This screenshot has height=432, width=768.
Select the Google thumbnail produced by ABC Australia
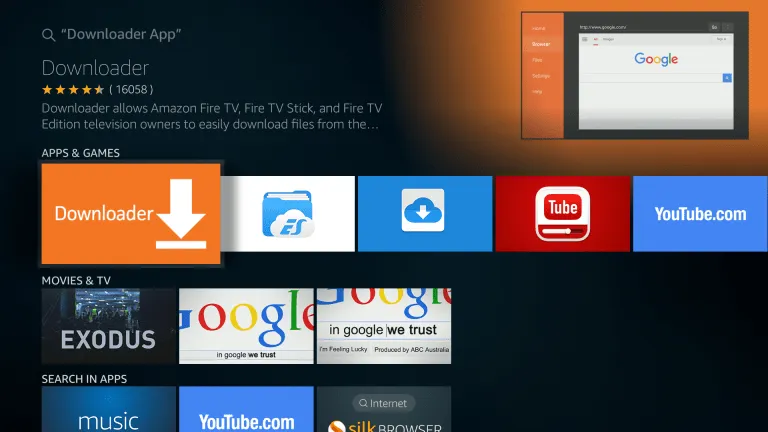pos(384,326)
